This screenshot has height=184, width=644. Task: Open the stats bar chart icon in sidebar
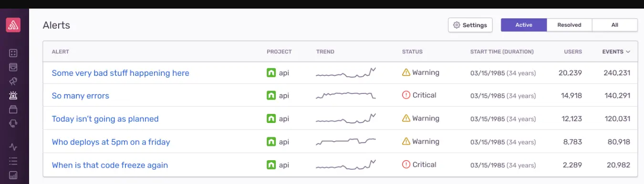pos(13,175)
